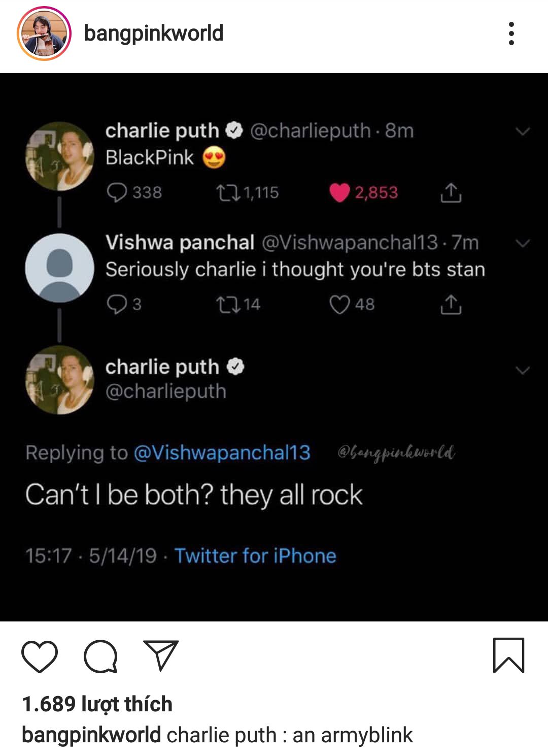Tap the bangpinkworld profile picture
Viewport: 548px width, 756px height.
coord(44,34)
